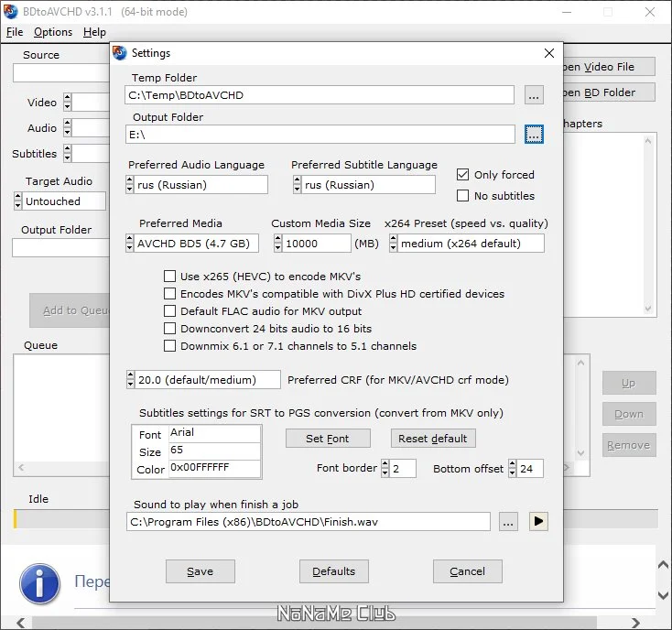Image resolution: width=672 pixels, height=630 pixels.
Task: Enable Use x265 (HEVC) to encode MKV's
Action: click(169, 276)
